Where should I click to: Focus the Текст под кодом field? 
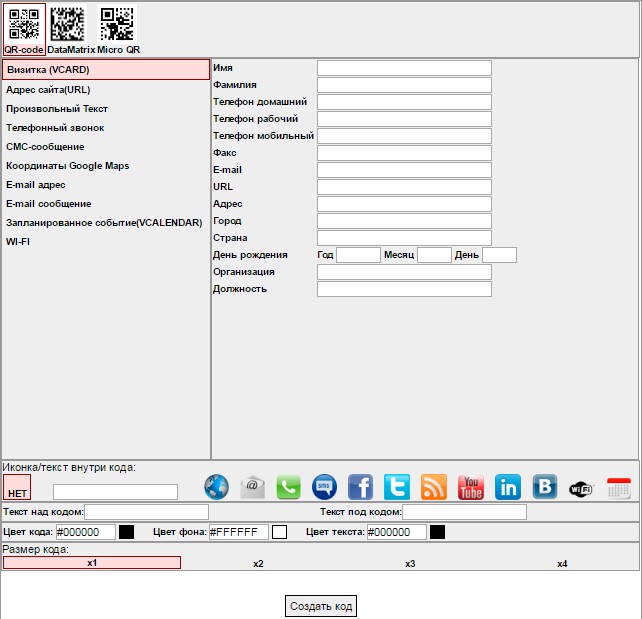[464, 512]
